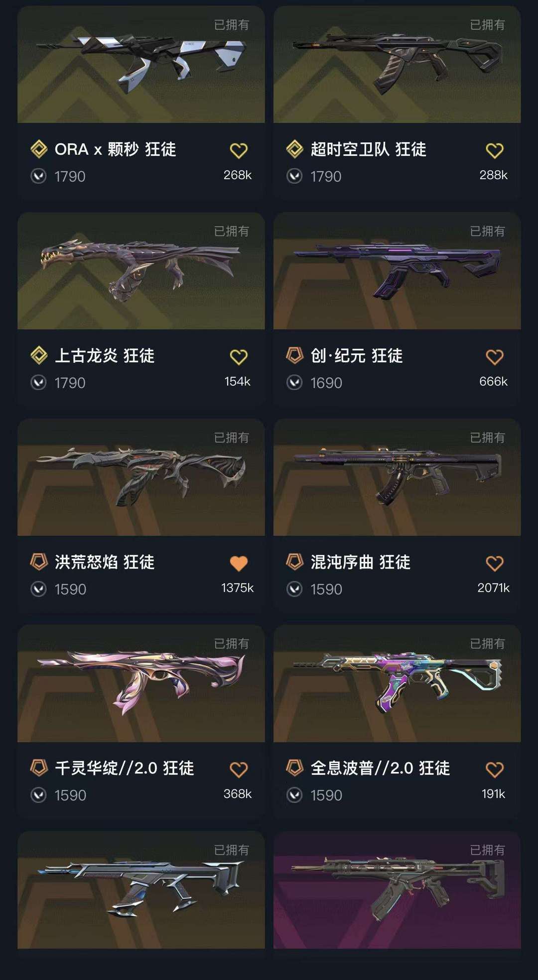Open 全息波普//2.0 狂徒 colorful weapon image
538x980 pixels.
[x=397, y=683]
